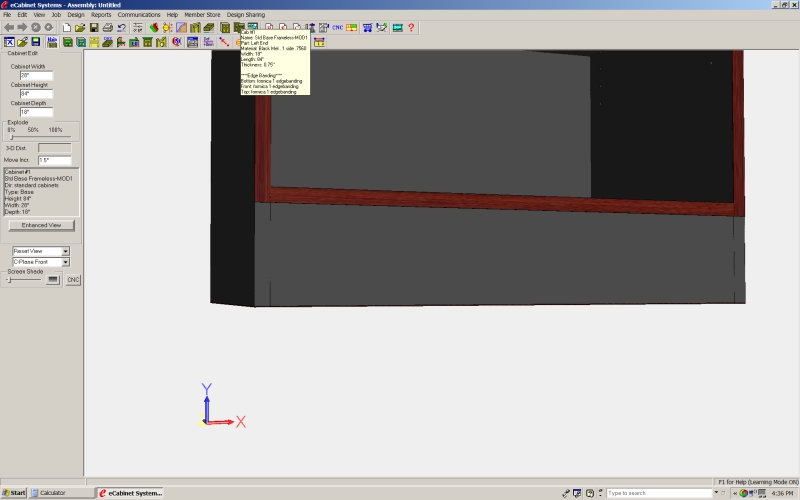
Task: Click the back arrow toolbar icon
Action: coord(9,28)
